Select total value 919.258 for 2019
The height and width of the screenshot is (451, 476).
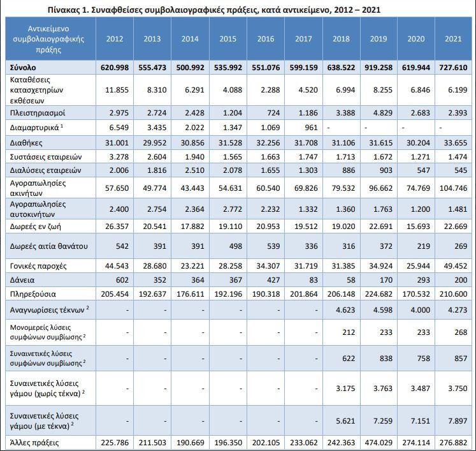tap(379, 67)
